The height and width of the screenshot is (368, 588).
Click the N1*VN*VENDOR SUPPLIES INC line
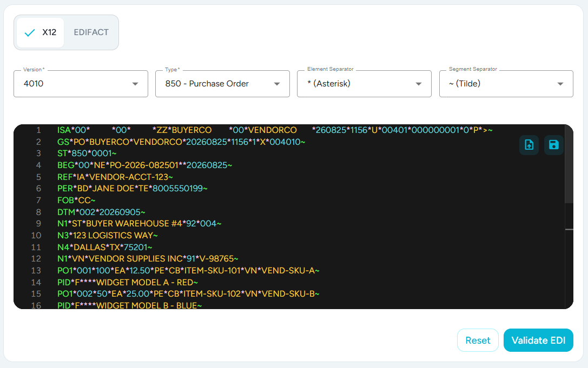click(148, 259)
